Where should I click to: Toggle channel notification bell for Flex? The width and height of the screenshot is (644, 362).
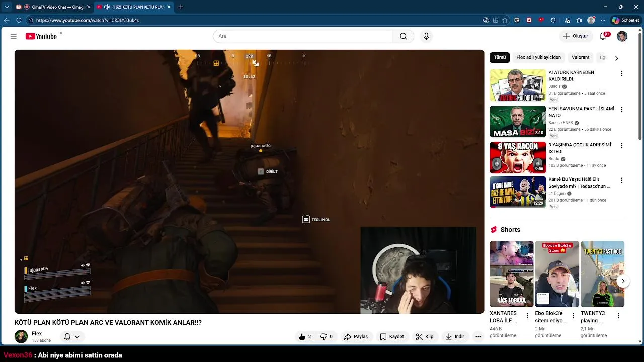(x=67, y=337)
